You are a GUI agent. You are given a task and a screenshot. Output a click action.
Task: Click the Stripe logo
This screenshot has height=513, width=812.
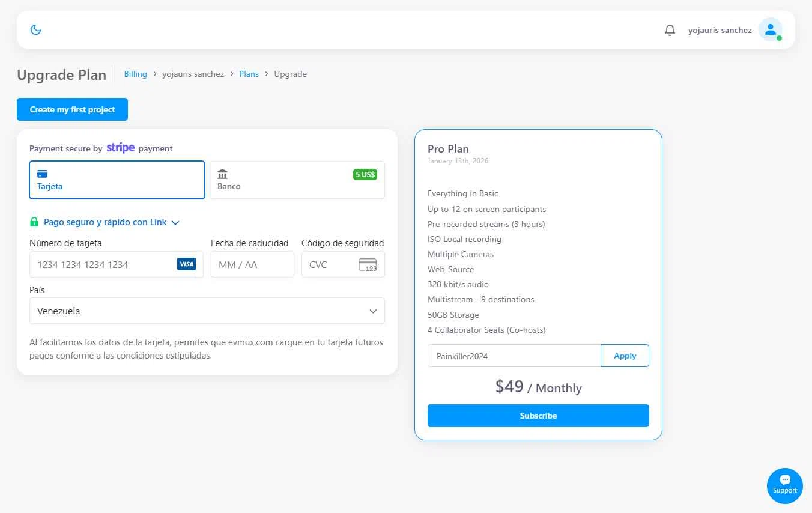click(x=121, y=148)
